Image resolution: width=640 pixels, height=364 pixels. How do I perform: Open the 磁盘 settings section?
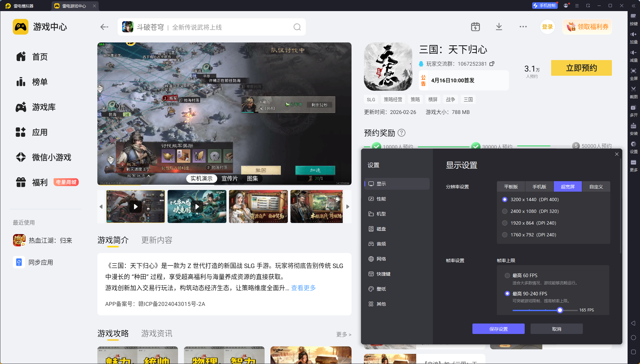click(397, 229)
